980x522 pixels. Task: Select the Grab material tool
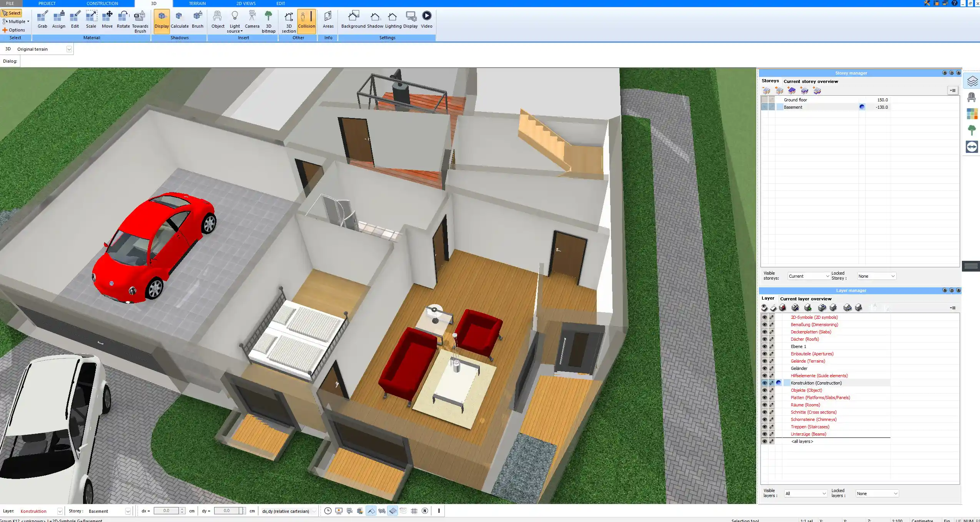[42, 19]
